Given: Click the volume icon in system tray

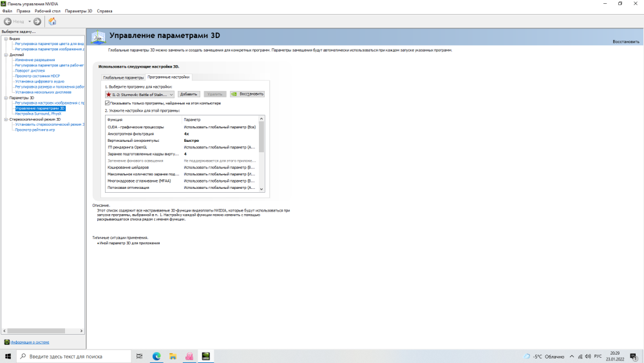Looking at the screenshot, I should [588, 357].
